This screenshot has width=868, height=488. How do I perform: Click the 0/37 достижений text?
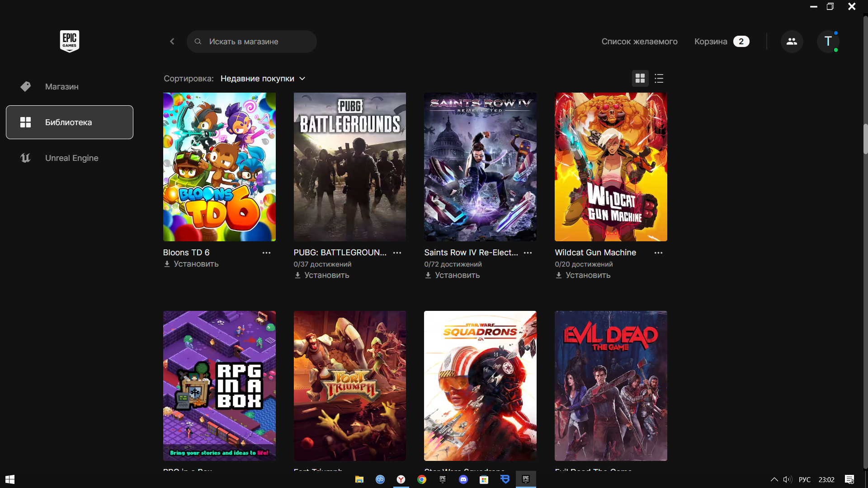[322, 264]
